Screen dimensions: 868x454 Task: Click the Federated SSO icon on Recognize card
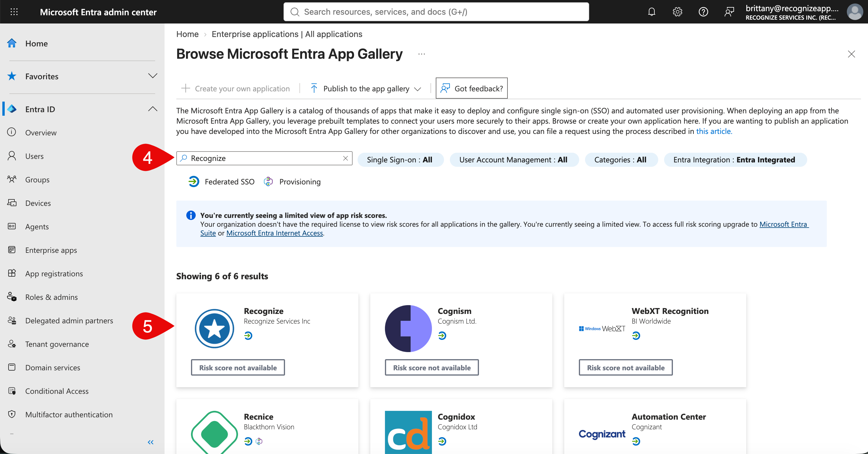point(248,336)
